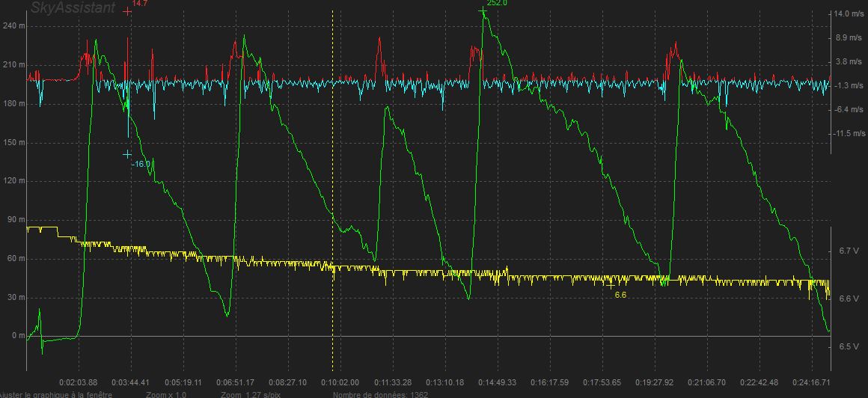Click the 'Zoom 1.27 s/pix' status entry
The height and width of the screenshot is (398, 868).
(252, 395)
